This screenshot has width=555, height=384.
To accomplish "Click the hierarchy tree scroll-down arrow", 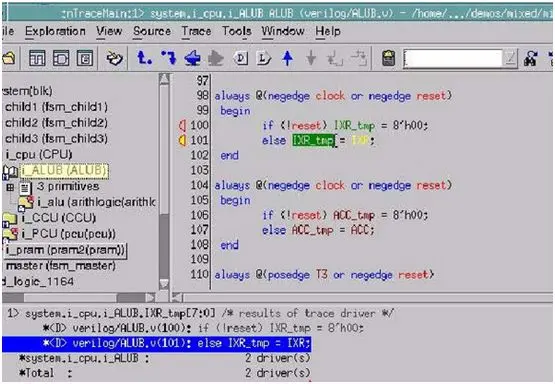I will (x=164, y=284).
